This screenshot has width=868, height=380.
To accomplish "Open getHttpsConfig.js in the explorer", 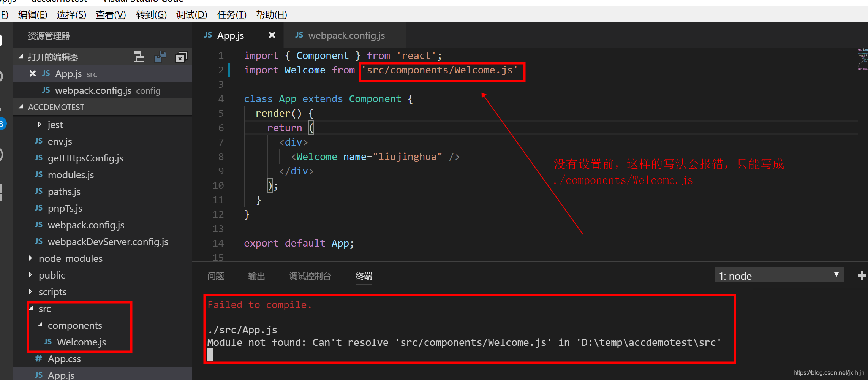I will pos(103,158).
